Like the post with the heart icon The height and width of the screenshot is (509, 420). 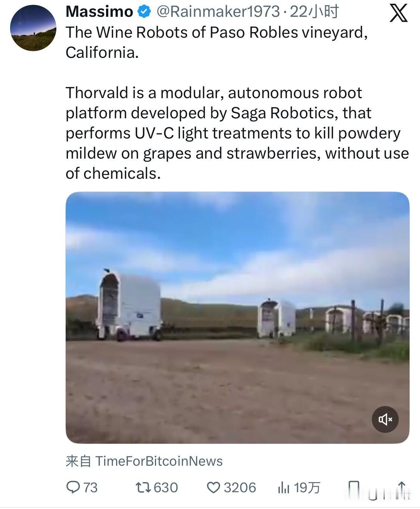tap(214, 487)
